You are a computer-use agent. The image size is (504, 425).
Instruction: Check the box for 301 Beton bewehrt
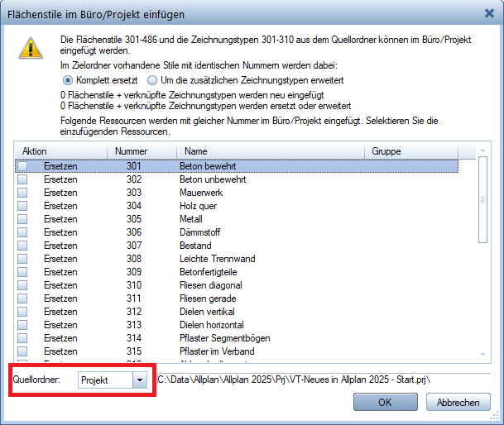[22, 166]
